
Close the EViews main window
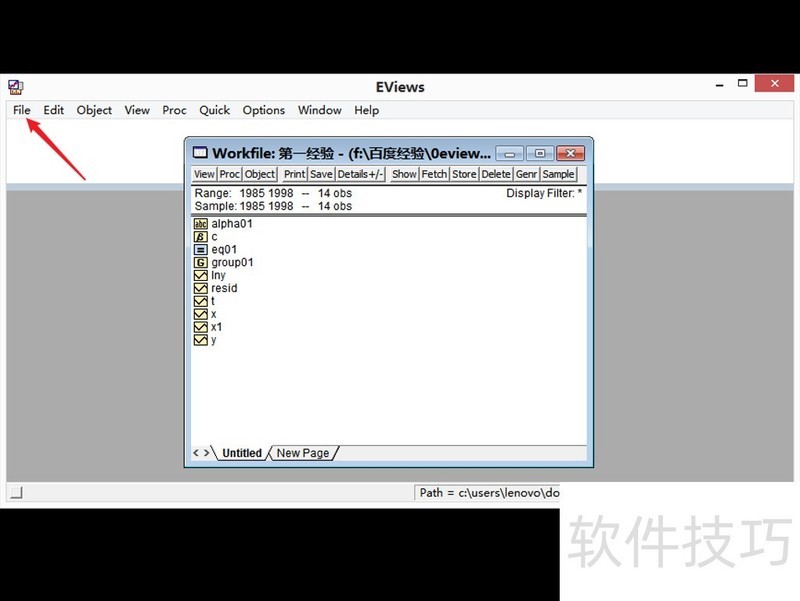(774, 83)
